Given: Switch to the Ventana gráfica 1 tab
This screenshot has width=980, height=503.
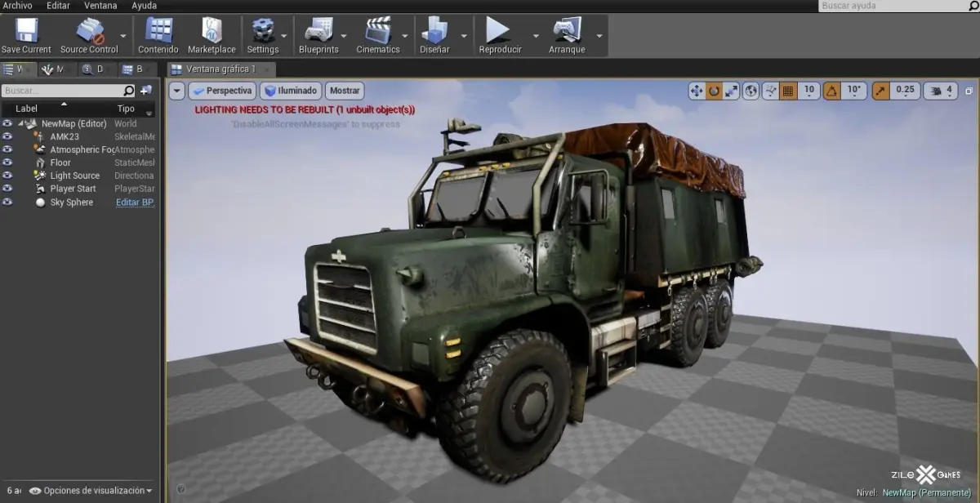Looking at the screenshot, I should pyautogui.click(x=220, y=69).
